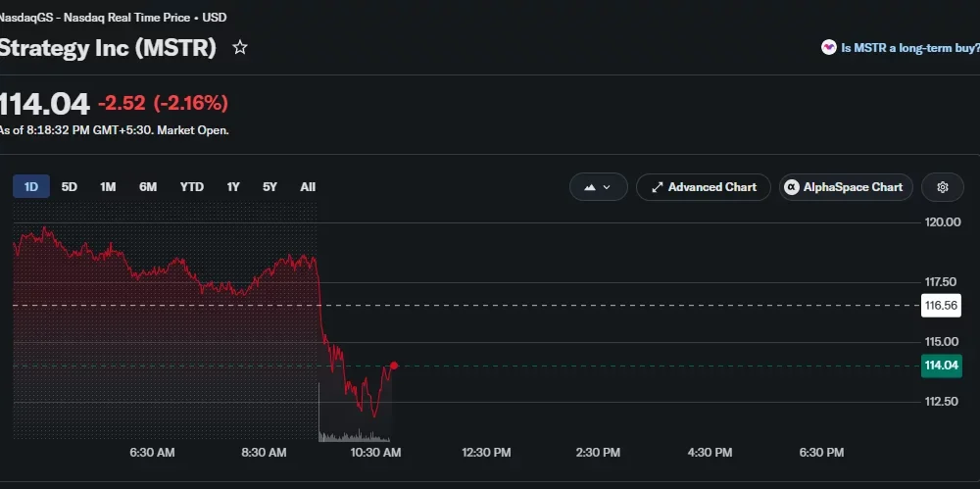
Task: Click the expand arrows icon in Advanced Chart
Action: pos(657,187)
